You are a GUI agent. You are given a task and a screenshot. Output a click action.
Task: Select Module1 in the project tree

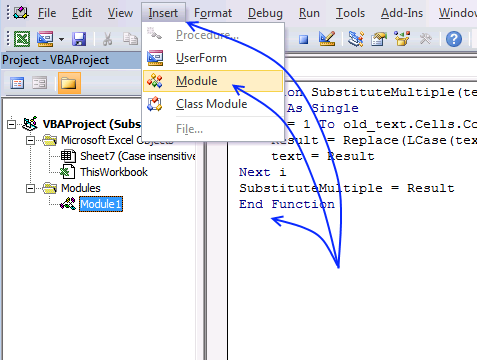[x=101, y=204]
